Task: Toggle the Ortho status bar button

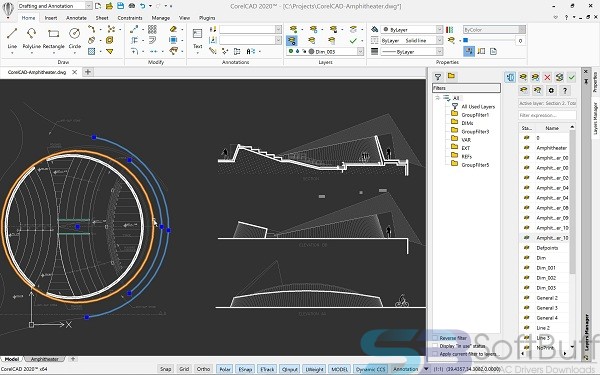Action: [203, 369]
